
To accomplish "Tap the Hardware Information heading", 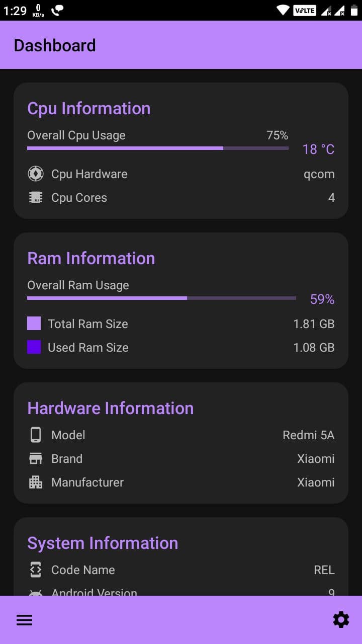I will (x=111, y=408).
